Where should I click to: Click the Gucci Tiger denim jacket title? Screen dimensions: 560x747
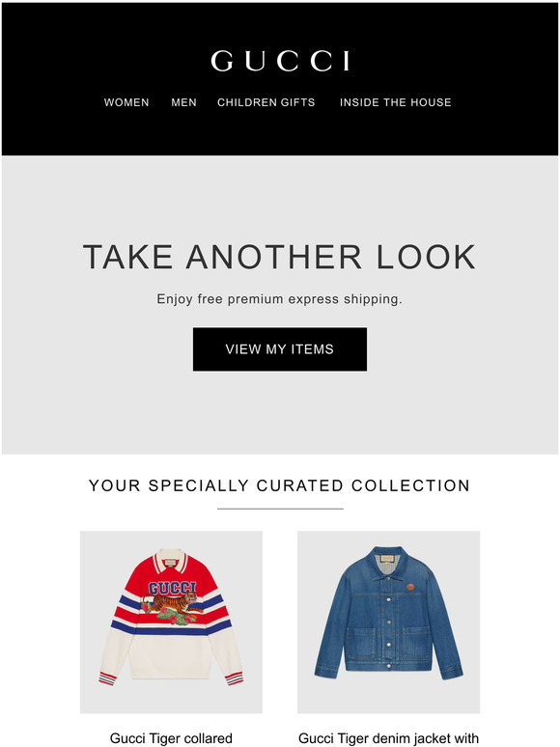(x=388, y=738)
